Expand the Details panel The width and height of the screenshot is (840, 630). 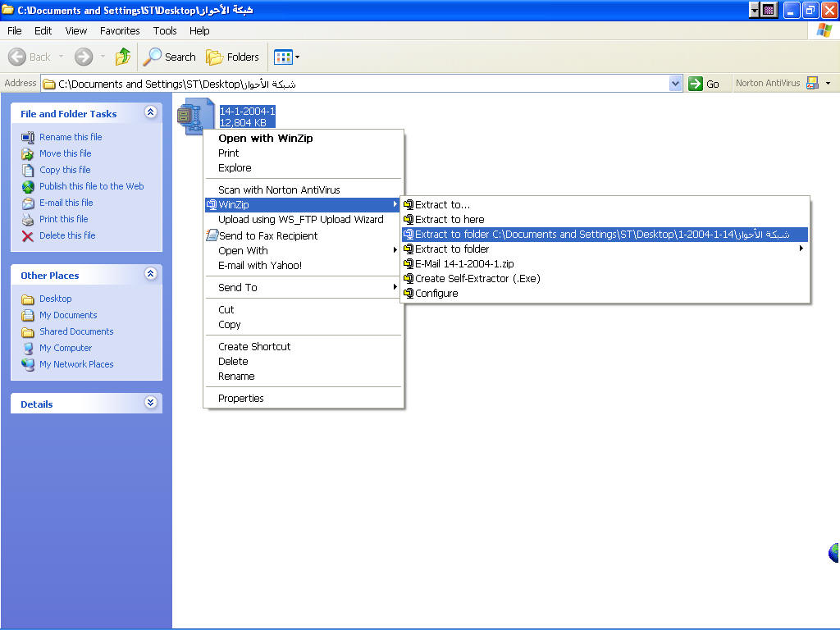pos(150,403)
